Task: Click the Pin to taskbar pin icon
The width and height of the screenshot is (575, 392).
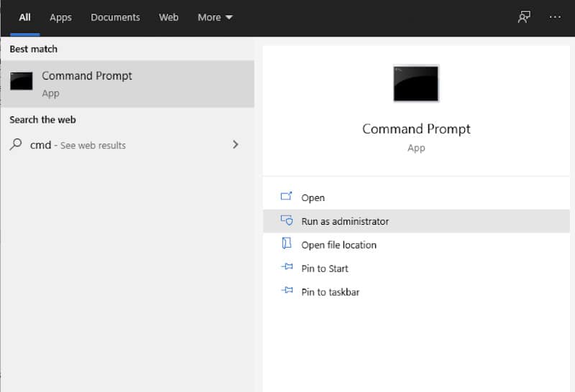Action: (287, 291)
